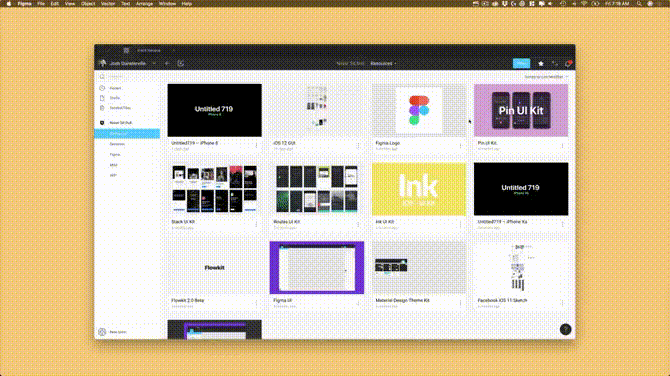Select the Sessions project in sidebar
Image resolution: width=670 pixels, height=376 pixels.
pos(117,144)
